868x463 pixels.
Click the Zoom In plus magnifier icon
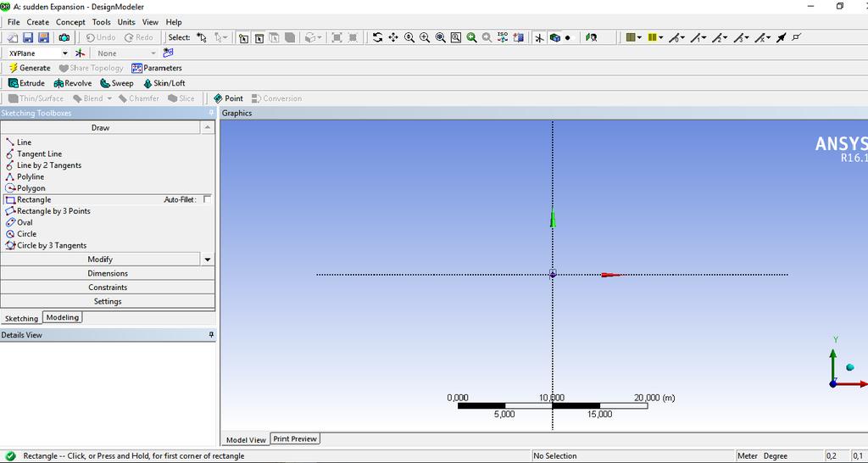425,37
